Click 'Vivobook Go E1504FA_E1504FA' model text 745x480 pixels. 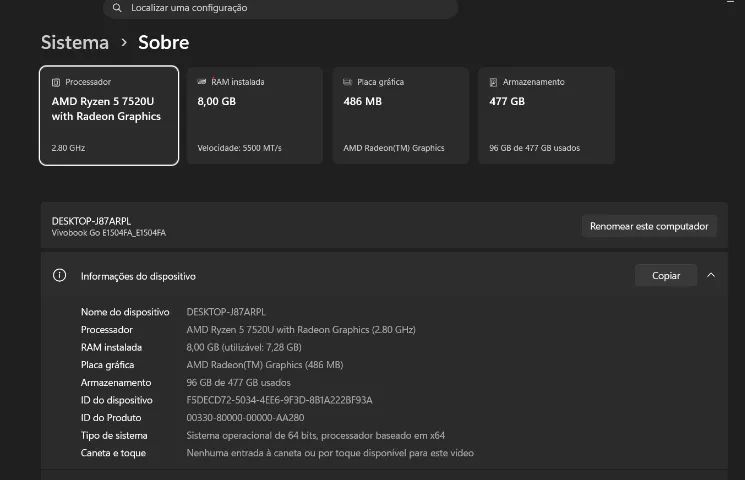click(x=109, y=233)
